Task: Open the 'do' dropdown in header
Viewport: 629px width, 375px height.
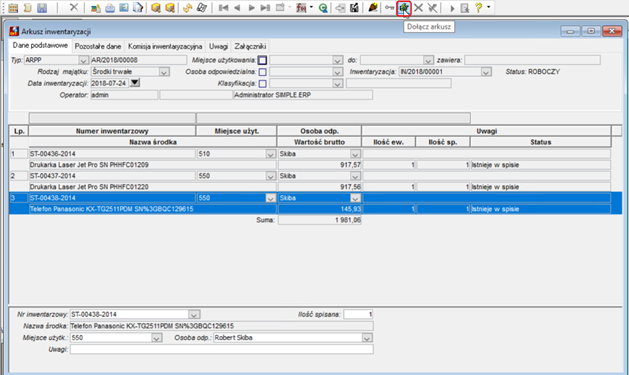Action: tap(428, 61)
